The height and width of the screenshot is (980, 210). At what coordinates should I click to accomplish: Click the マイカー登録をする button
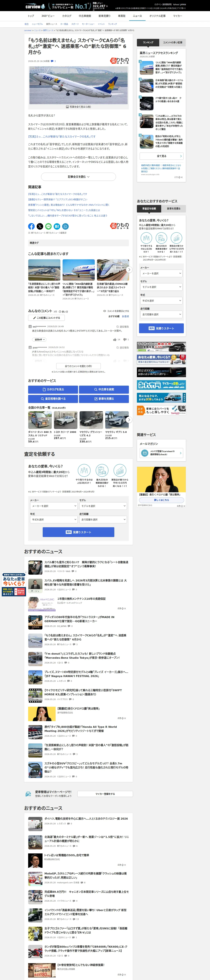(x=105, y=794)
